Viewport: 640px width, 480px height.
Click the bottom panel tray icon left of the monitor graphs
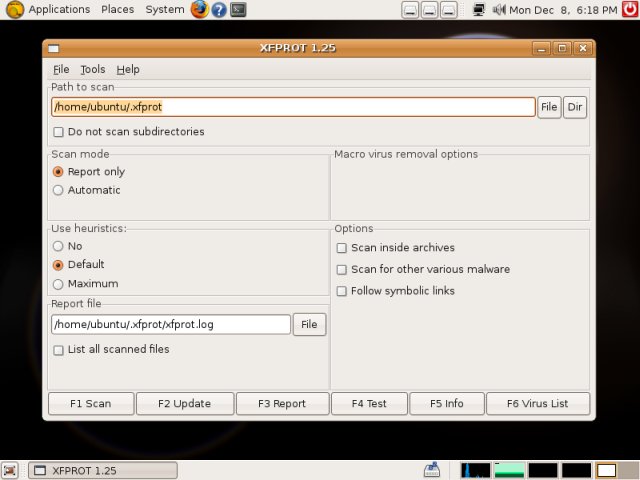431,470
